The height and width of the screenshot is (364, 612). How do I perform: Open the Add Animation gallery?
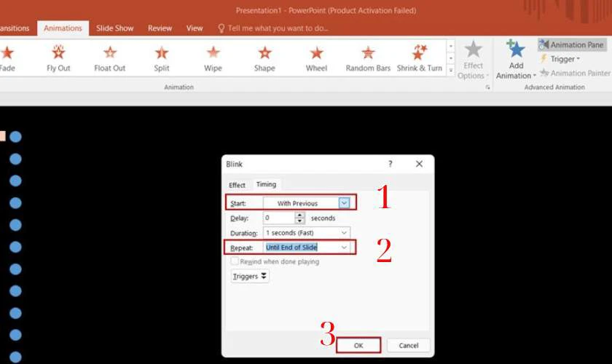click(516, 59)
